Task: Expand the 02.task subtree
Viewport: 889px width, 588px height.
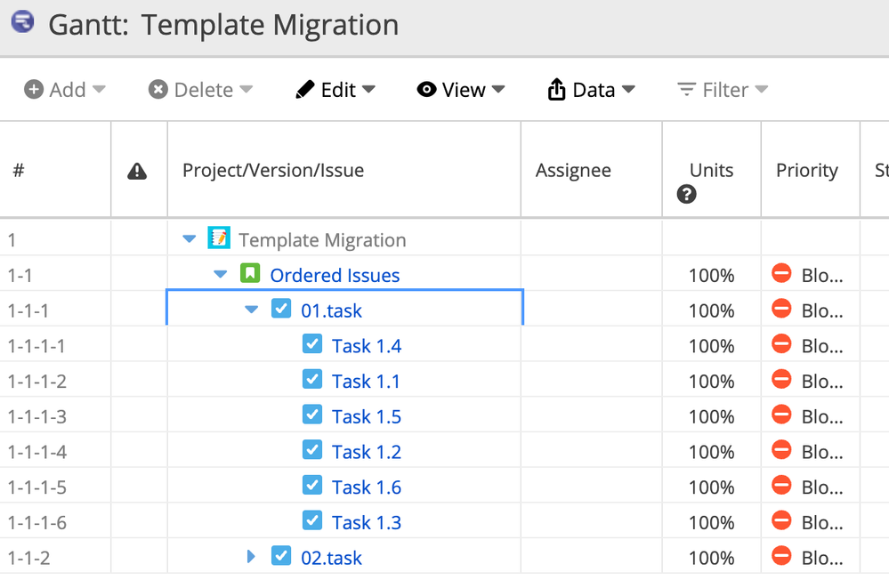Action: click(251, 556)
